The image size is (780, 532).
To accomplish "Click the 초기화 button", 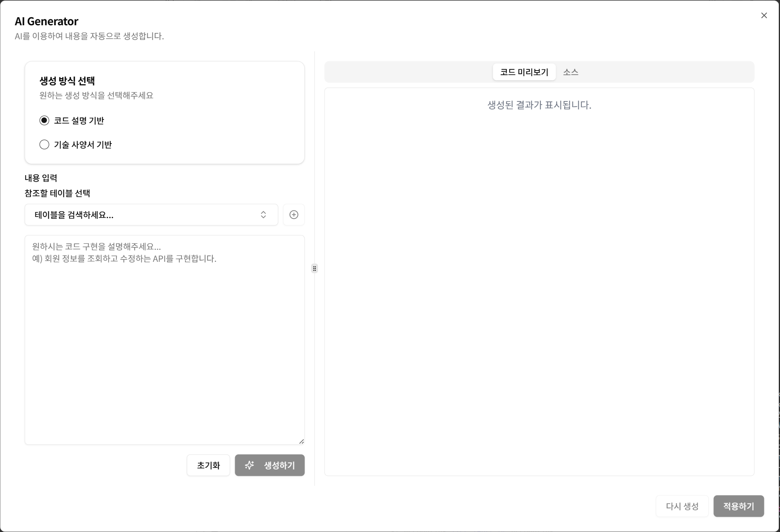I will (x=208, y=465).
